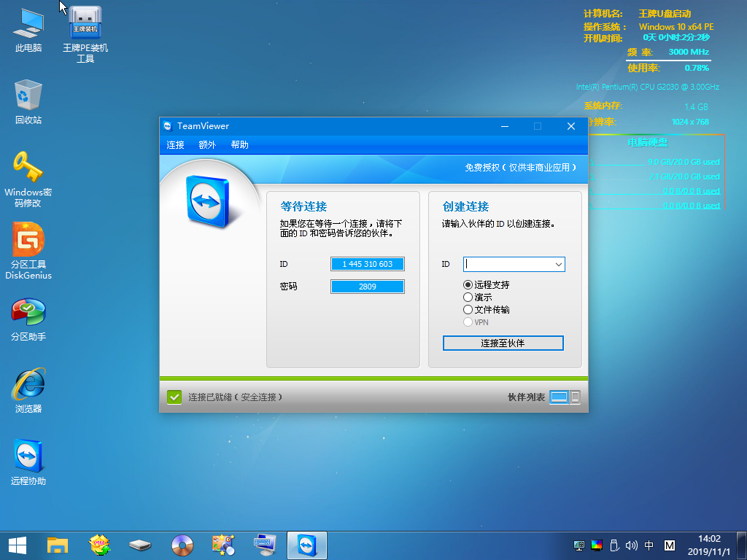Image resolution: width=747 pixels, height=560 pixels.
Task: Click the Windows 10 x64 PE desktop text
Action: tap(676, 27)
